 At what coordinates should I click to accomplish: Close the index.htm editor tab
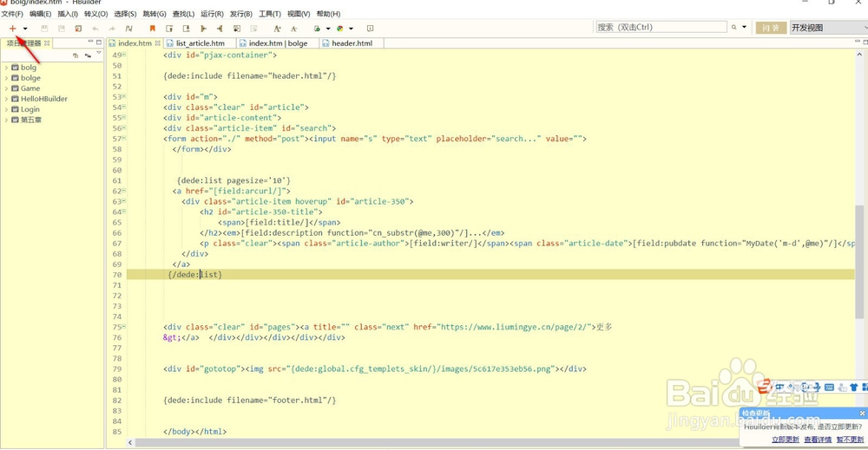tap(158, 43)
